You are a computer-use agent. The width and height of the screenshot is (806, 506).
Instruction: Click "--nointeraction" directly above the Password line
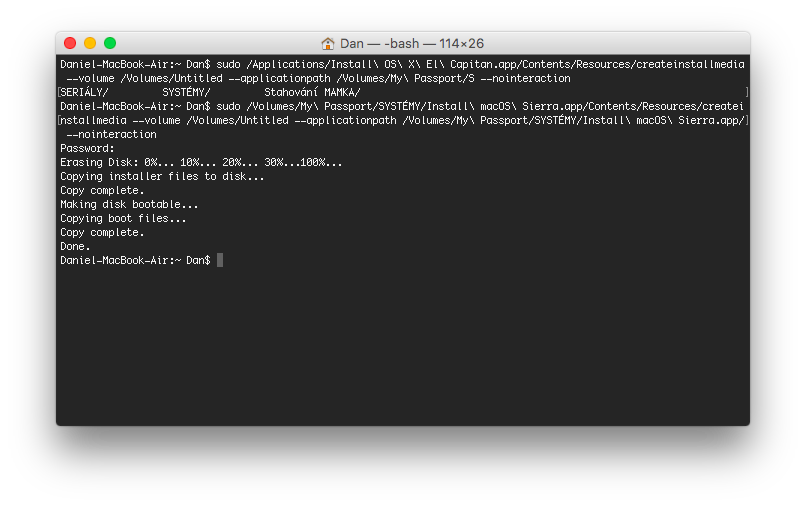[x=111, y=134]
